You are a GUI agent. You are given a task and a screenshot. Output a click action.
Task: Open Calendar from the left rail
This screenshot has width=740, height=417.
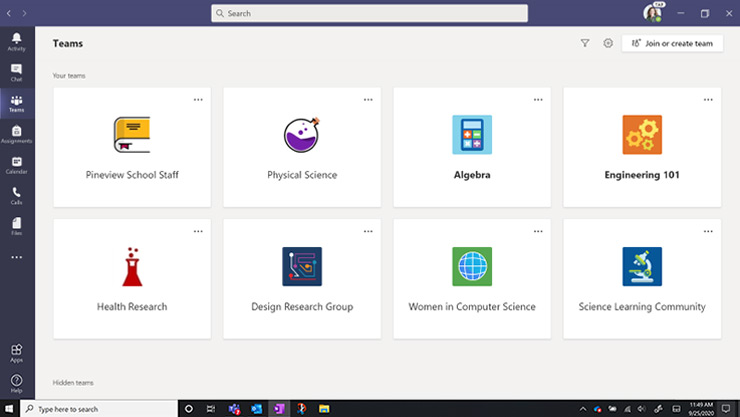pyautogui.click(x=16, y=164)
